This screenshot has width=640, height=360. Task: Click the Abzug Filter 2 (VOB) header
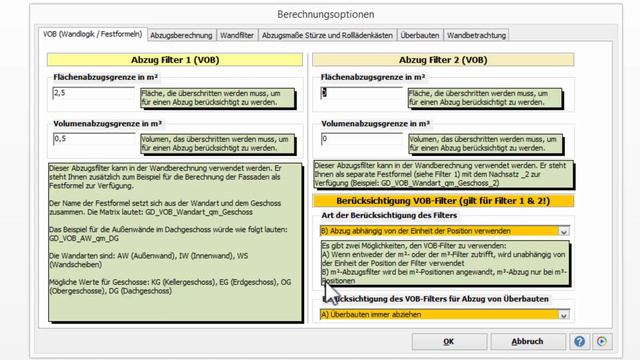tap(443, 60)
